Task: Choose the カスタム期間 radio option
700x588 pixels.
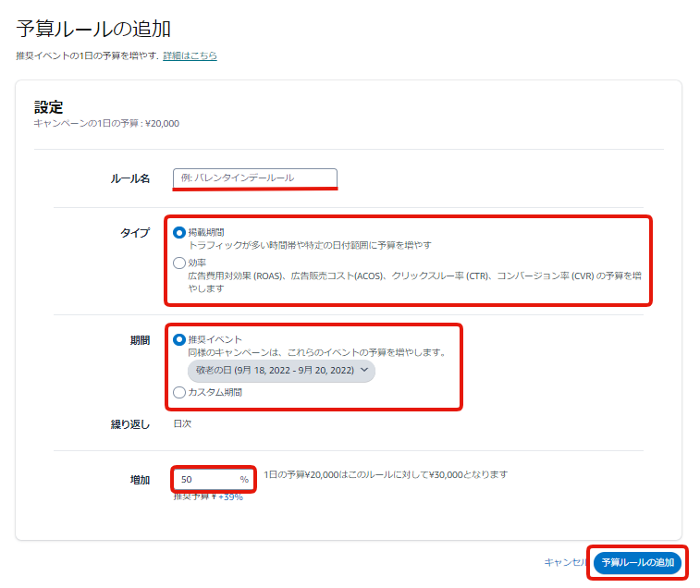Action: [x=179, y=393]
